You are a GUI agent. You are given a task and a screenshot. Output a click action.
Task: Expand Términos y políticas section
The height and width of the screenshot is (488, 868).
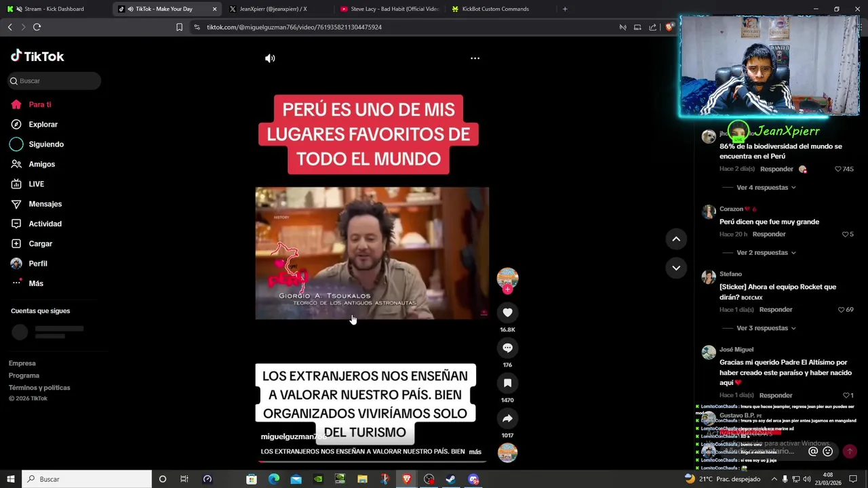39,388
